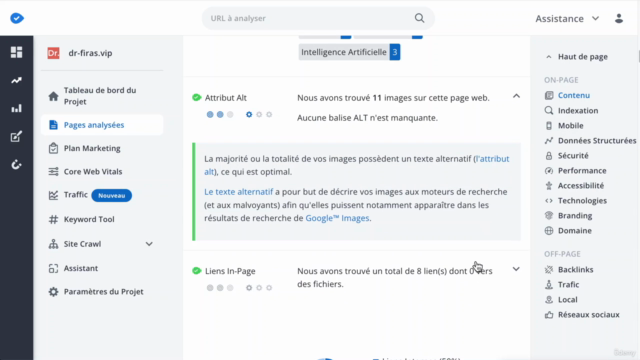
Task: Open the gauge icon in dark sidebar
Action: [x=16, y=164]
